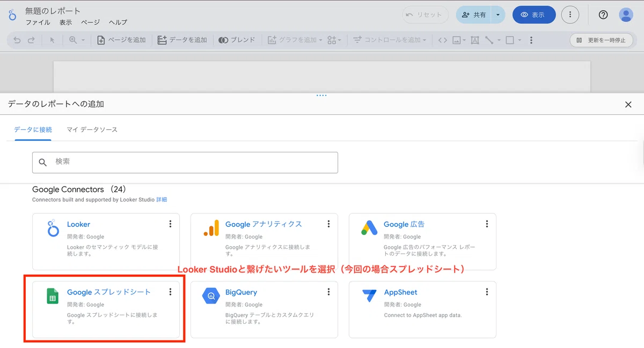Select the Looker connector card title

point(78,224)
